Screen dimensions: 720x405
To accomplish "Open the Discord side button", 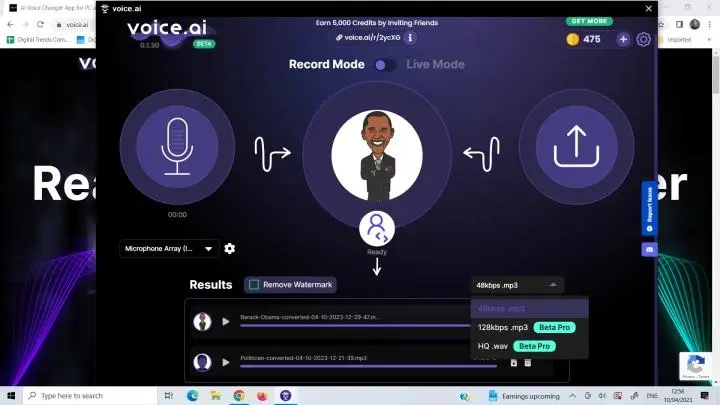I will (649, 250).
